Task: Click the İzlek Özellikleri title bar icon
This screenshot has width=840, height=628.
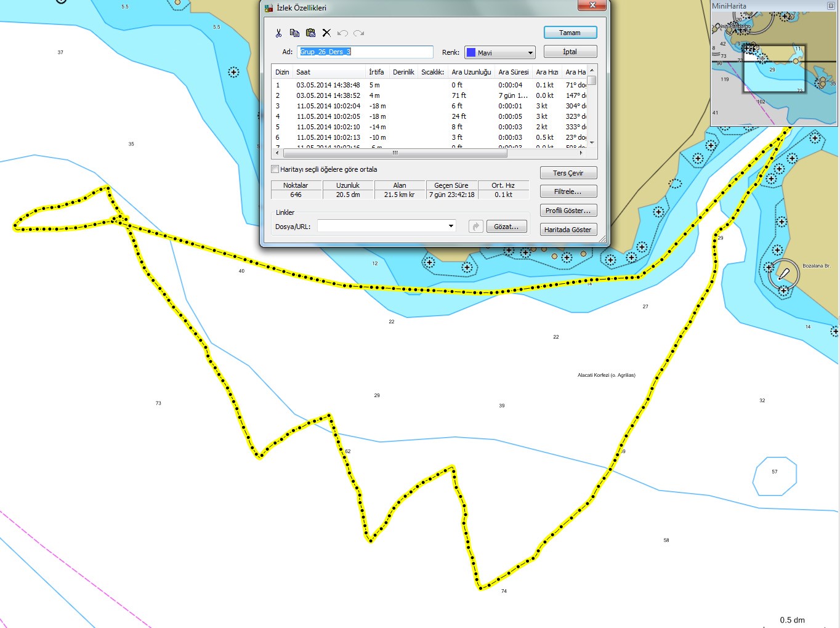Action: [269, 8]
